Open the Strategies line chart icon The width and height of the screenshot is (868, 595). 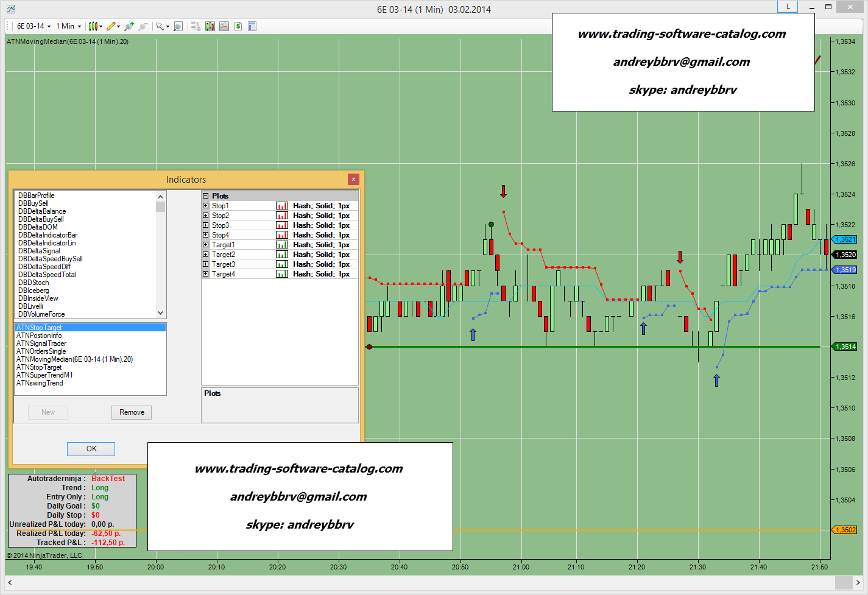point(224,26)
